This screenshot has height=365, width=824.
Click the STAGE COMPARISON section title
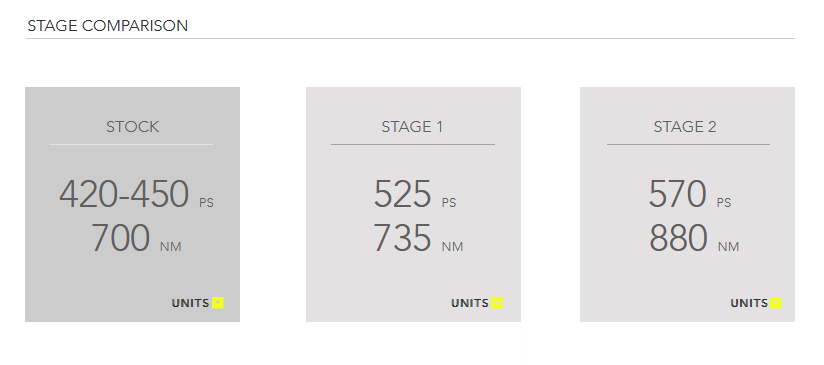(108, 26)
